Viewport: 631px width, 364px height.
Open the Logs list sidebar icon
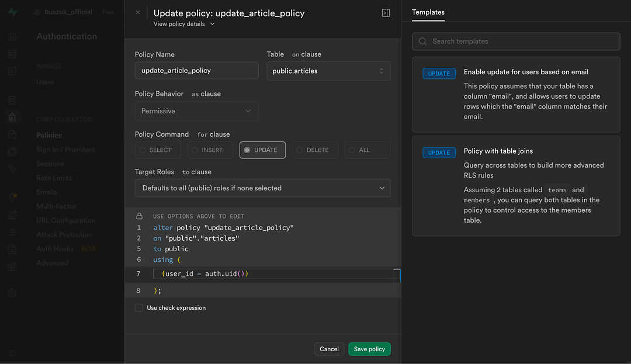point(12,232)
